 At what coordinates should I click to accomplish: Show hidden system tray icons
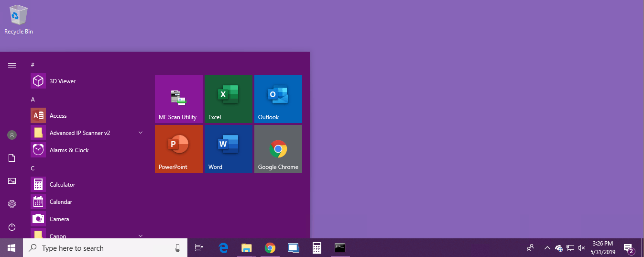pos(547,248)
